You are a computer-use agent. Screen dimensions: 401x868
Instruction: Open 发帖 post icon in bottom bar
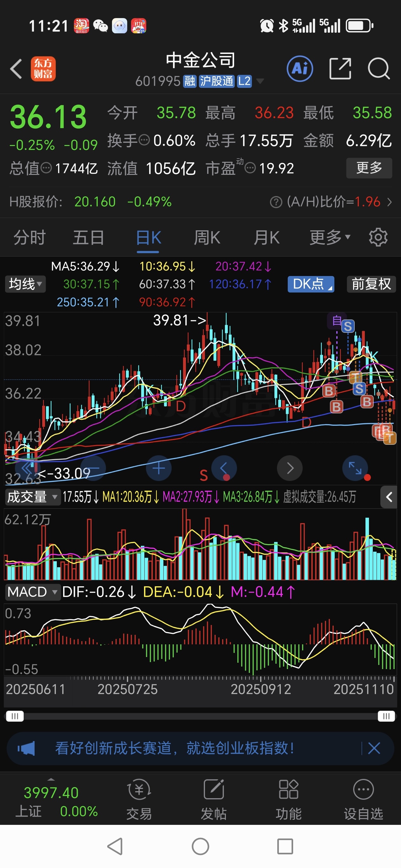pos(214,799)
